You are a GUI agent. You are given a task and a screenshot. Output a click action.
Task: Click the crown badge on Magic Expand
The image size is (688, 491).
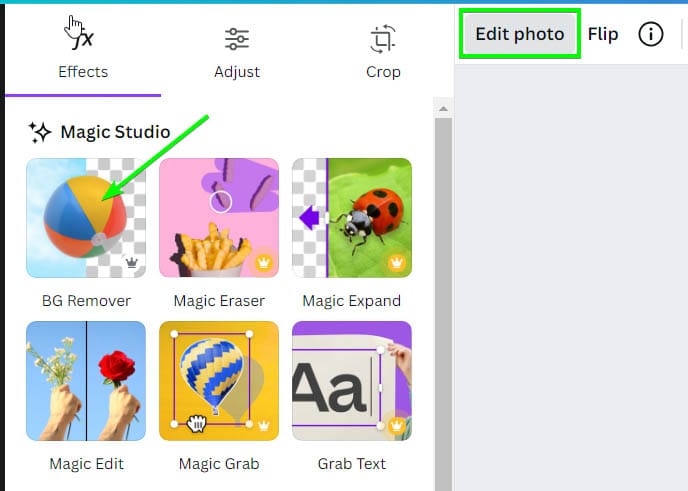coord(397,263)
